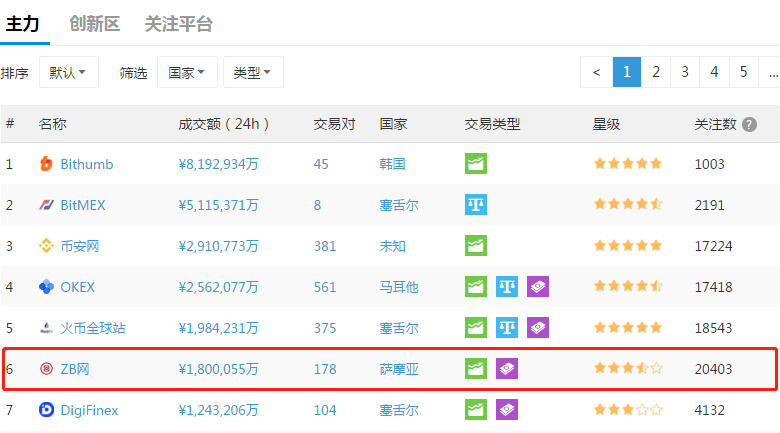Click the green spot trading icon for Bithumb

[x=476, y=164]
